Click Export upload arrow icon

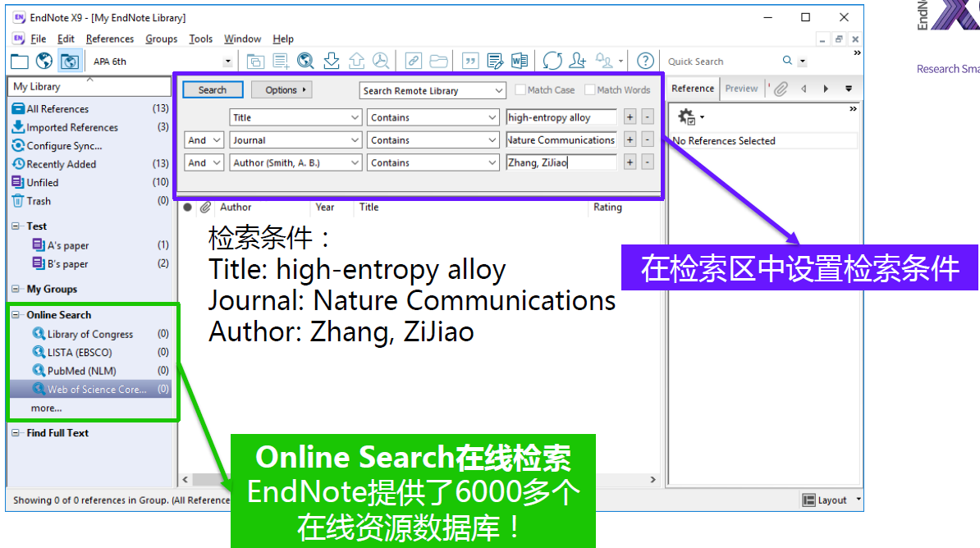point(356,62)
